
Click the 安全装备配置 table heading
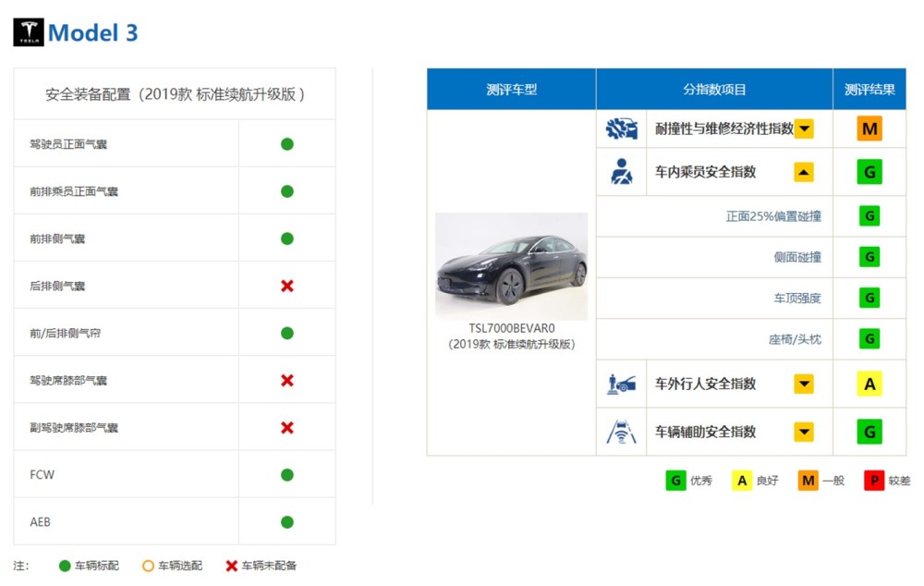point(175,94)
